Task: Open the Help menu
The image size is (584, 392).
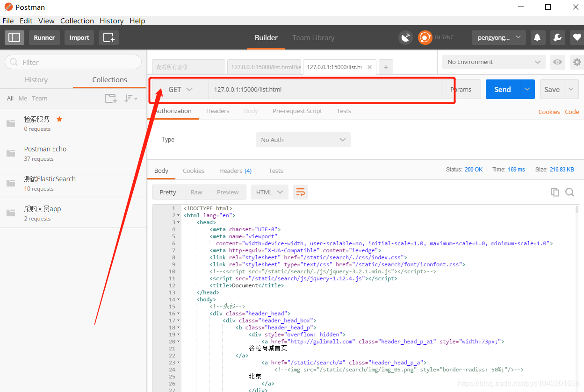Action: (137, 21)
